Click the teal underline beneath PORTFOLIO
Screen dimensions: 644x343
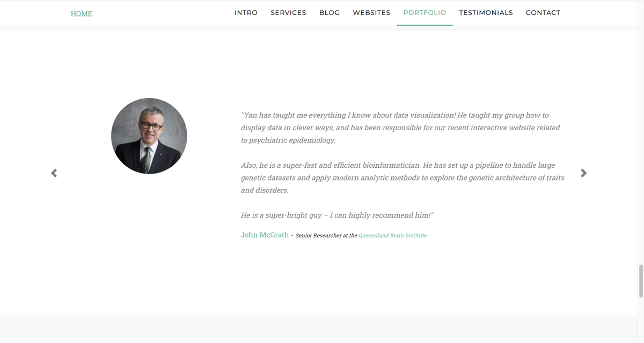coord(425,25)
